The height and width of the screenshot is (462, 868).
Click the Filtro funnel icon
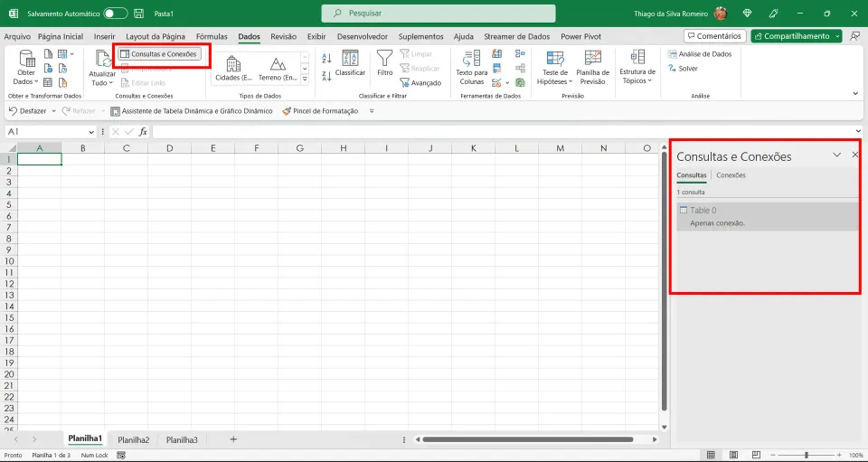385,59
